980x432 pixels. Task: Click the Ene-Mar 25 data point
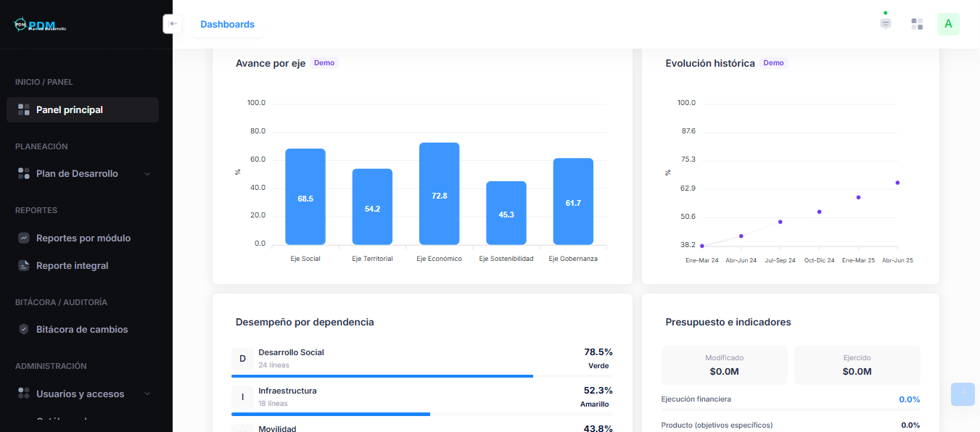858,197
